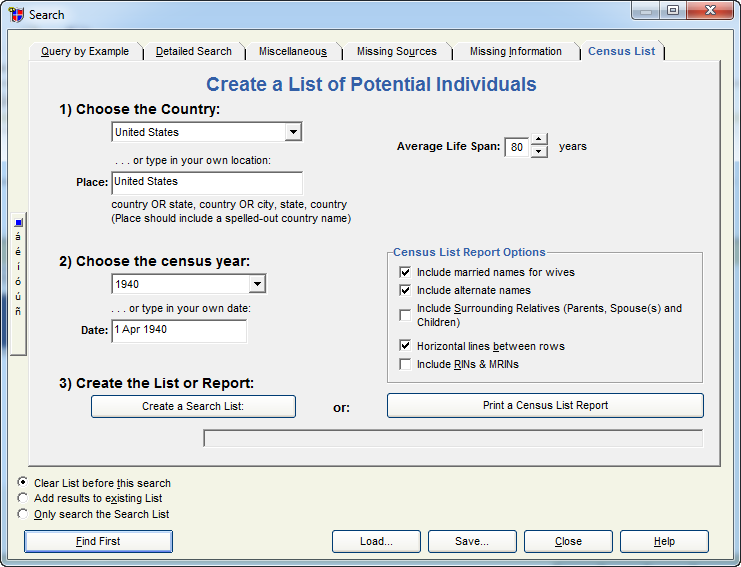
Task: Insert the ó character from side palette
Action: [18, 282]
